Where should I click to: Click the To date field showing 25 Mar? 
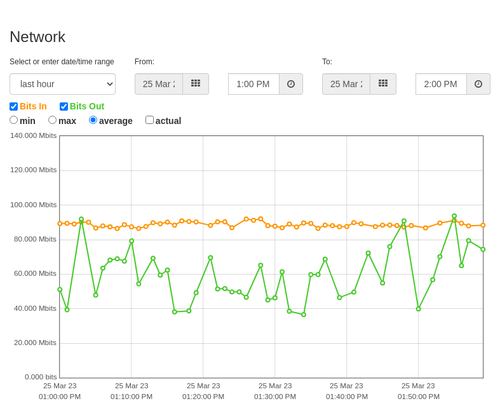coord(346,84)
